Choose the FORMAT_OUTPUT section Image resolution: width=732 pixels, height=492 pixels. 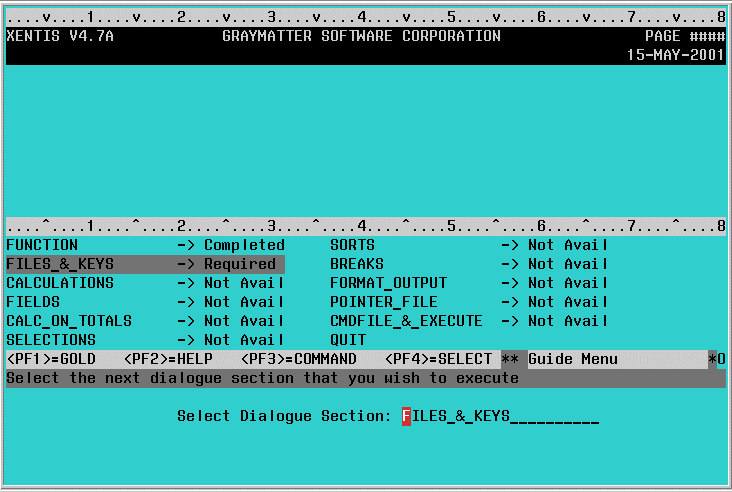pyautogui.click(x=388, y=283)
